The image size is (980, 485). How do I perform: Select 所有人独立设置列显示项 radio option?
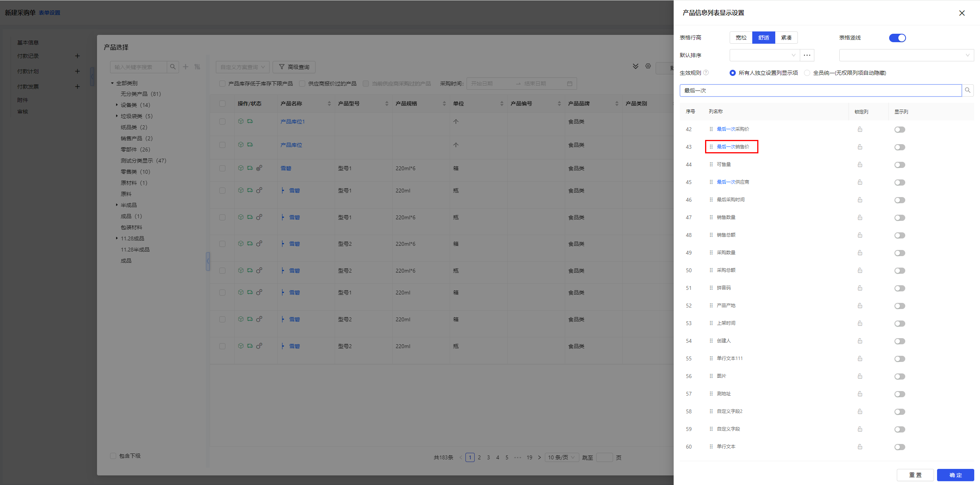click(733, 73)
